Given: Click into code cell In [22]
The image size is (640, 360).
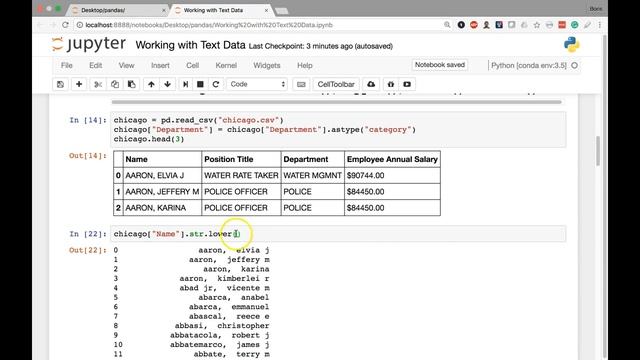Looking at the screenshot, I should pos(338,233).
